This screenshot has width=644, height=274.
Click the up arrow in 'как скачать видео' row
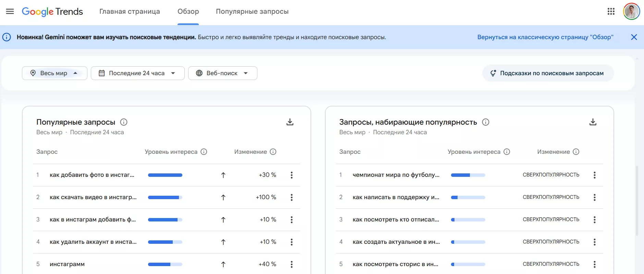(x=223, y=197)
